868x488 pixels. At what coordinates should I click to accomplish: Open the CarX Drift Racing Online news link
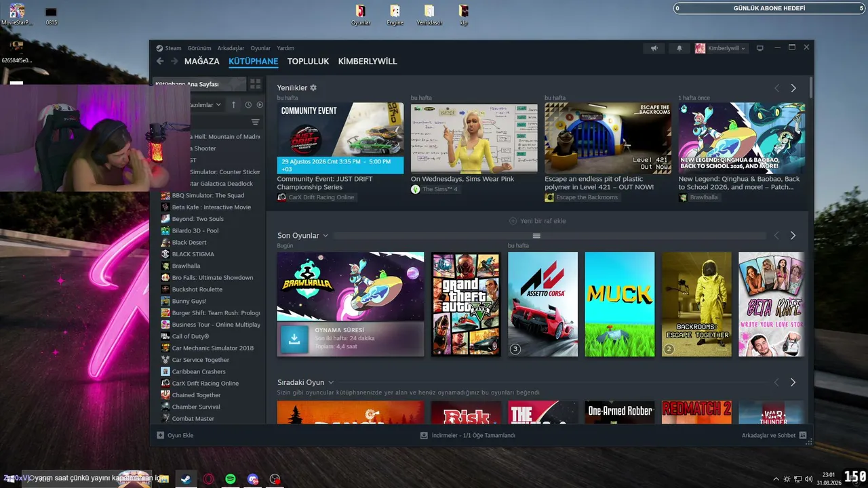point(317,197)
